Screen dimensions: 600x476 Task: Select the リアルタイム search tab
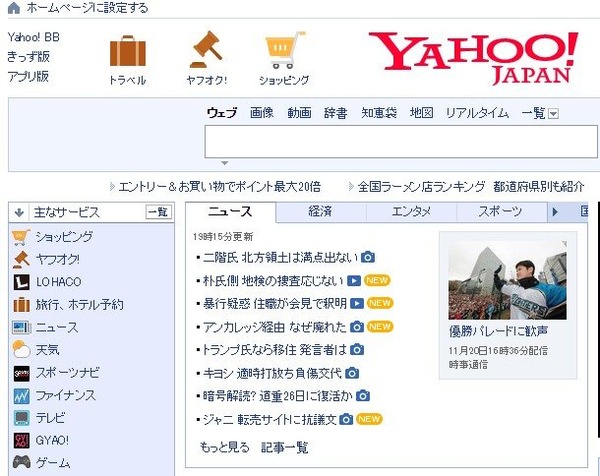477,113
